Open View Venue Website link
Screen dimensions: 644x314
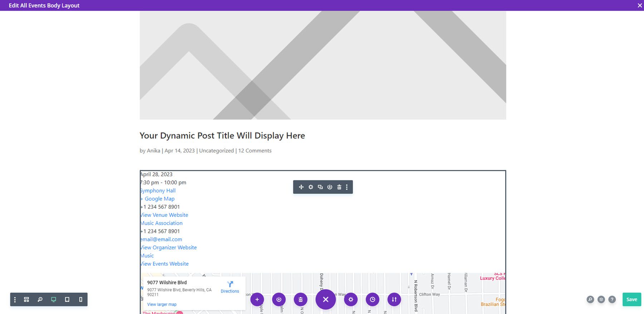164,215
